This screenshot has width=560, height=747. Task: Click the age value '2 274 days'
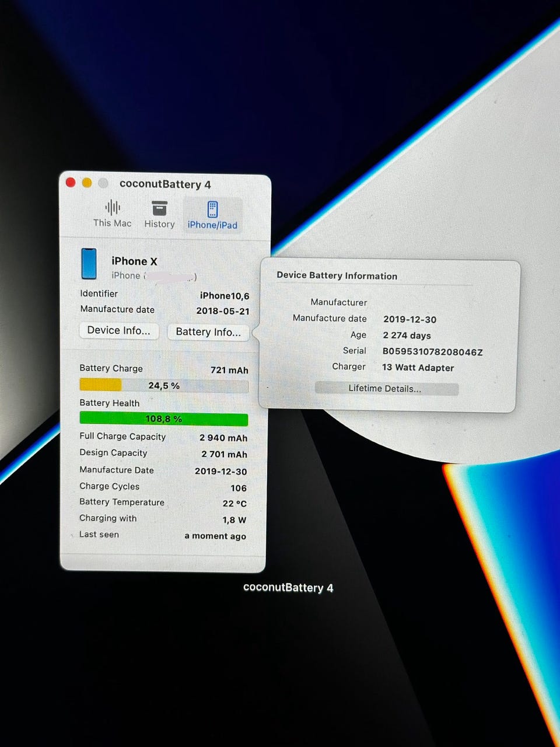(407, 336)
